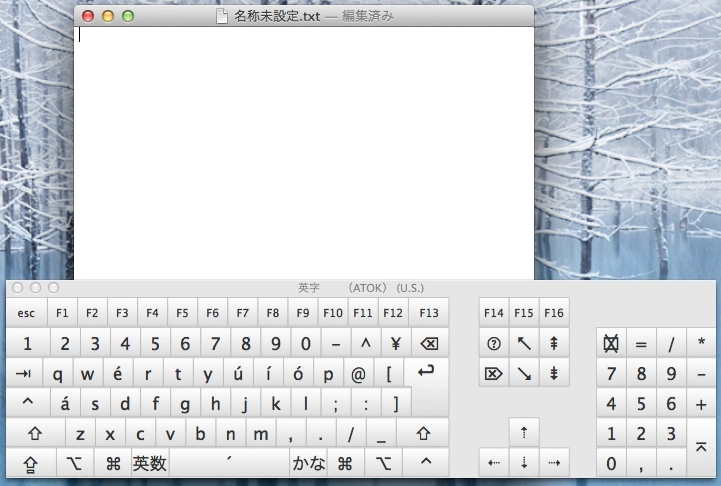This screenshot has height=486, width=721.
Task: Click the ú key
Action: coord(238,374)
